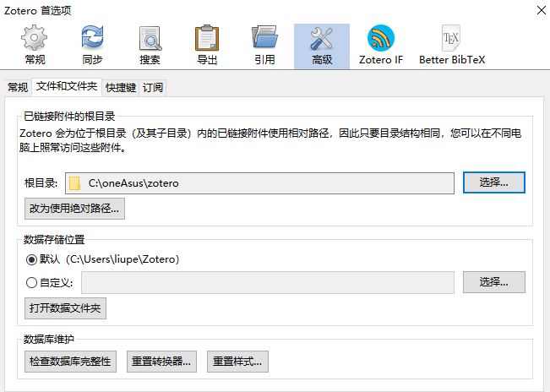
Task: Click 检查数据库完整性 button
Action: [70, 362]
